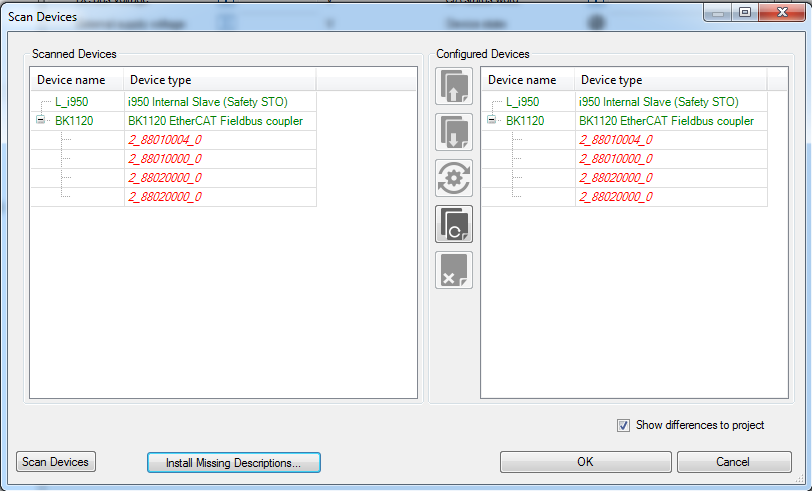Select L_i950 in Scanned Devices list
Viewport: 812px width, 491px height.
(x=73, y=102)
